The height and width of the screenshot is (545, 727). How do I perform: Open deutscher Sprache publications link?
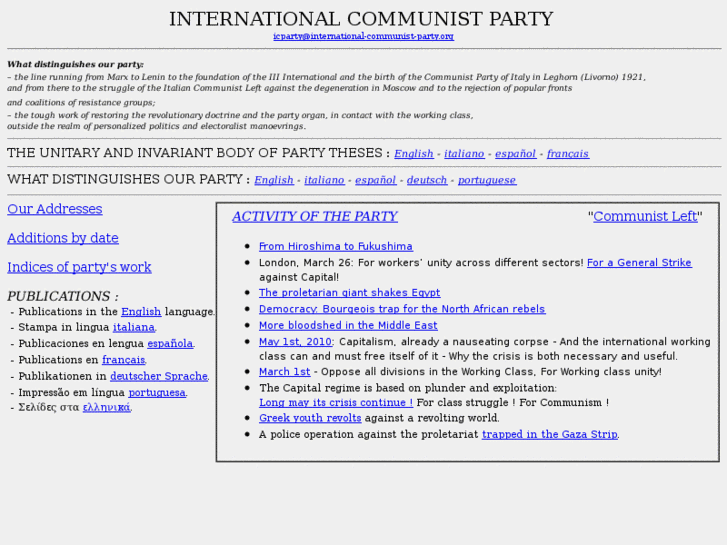pyautogui.click(x=159, y=376)
